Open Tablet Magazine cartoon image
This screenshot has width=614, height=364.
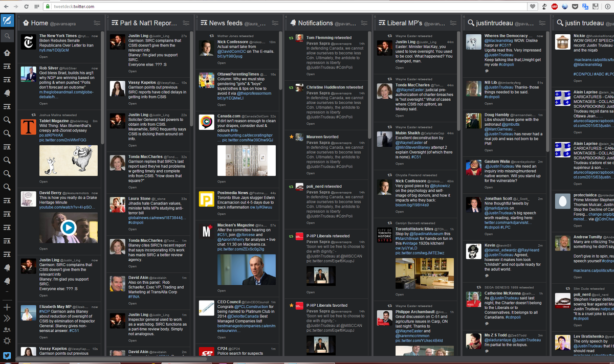pos(68,161)
